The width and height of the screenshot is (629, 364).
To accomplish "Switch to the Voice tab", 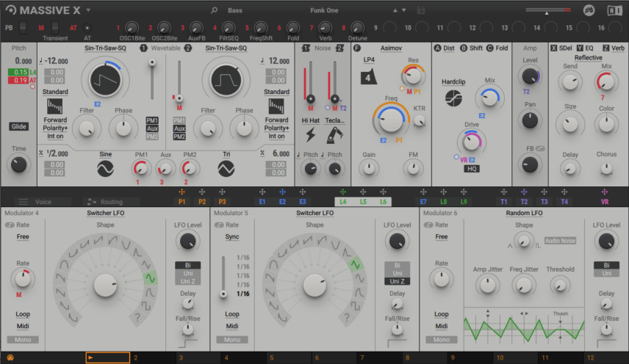I will (x=43, y=202).
